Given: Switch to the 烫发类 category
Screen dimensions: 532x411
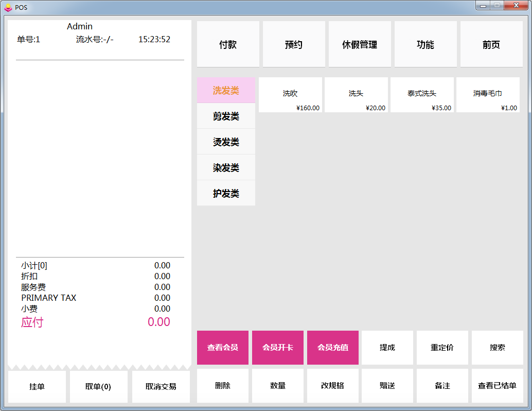Looking at the screenshot, I should (226, 142).
